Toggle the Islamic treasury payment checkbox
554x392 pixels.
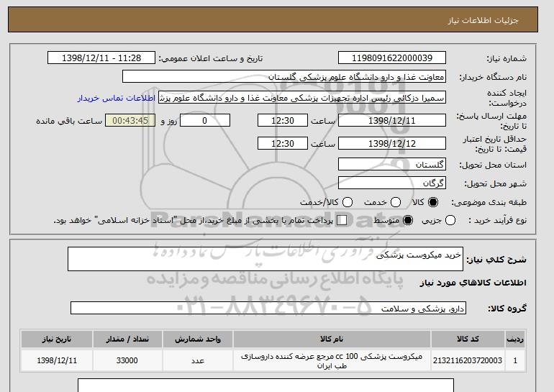click(342, 220)
